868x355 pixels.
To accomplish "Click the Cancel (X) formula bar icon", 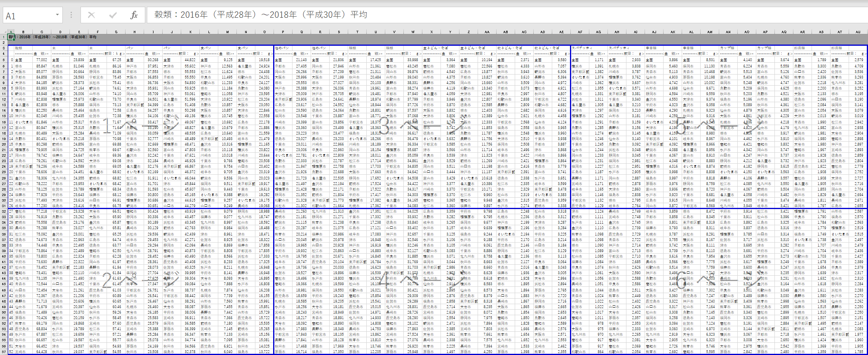I will [x=91, y=15].
